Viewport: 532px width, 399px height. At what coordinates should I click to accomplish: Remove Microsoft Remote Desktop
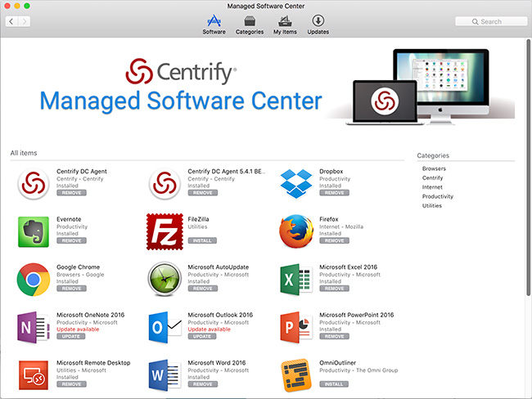point(71,384)
